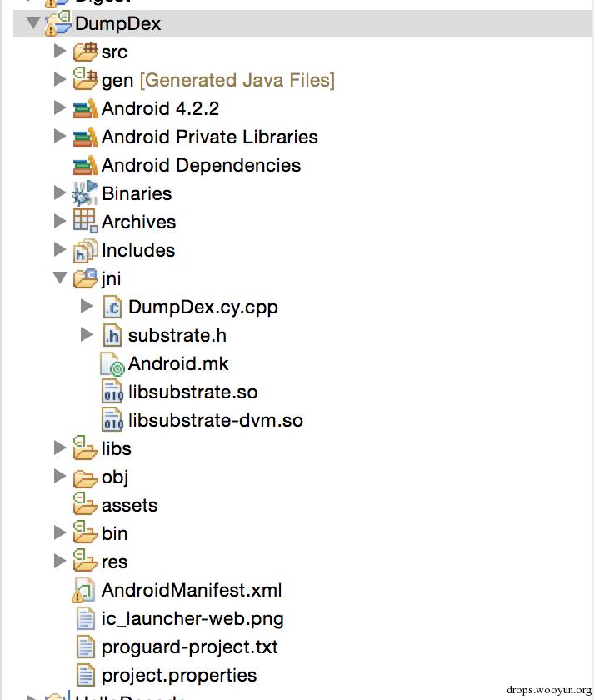Viewport: 595px width, 700px height.
Task: Expand the substrate.h file node
Action: pos(87,335)
